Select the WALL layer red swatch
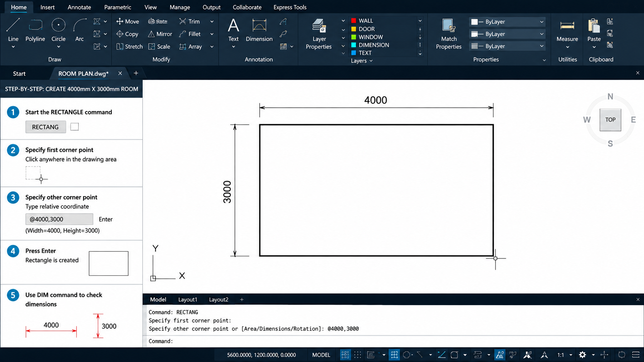Viewport: 644px width, 362px height. (353, 21)
